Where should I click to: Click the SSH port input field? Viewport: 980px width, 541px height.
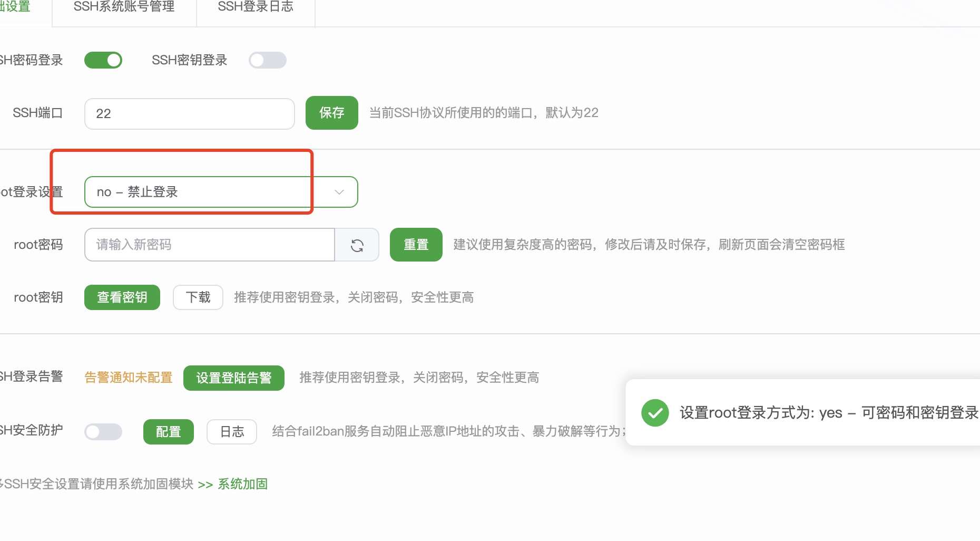click(189, 113)
